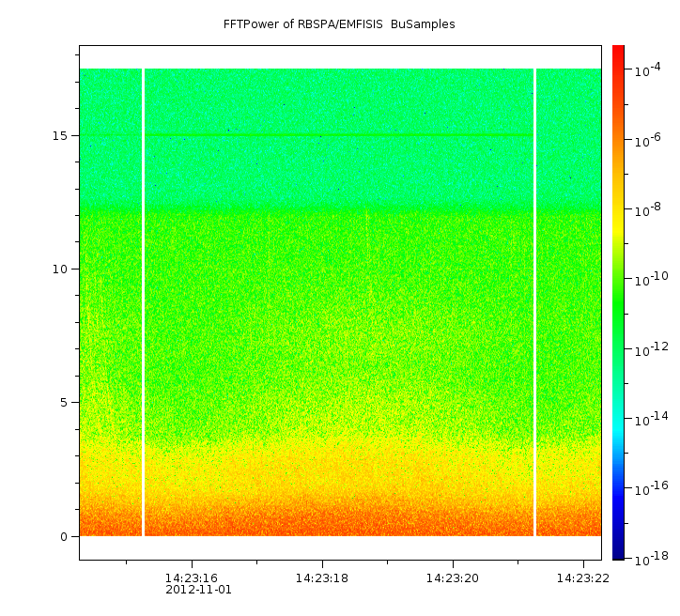
Task: Click the y-axis label 15
Action: (x=60, y=136)
